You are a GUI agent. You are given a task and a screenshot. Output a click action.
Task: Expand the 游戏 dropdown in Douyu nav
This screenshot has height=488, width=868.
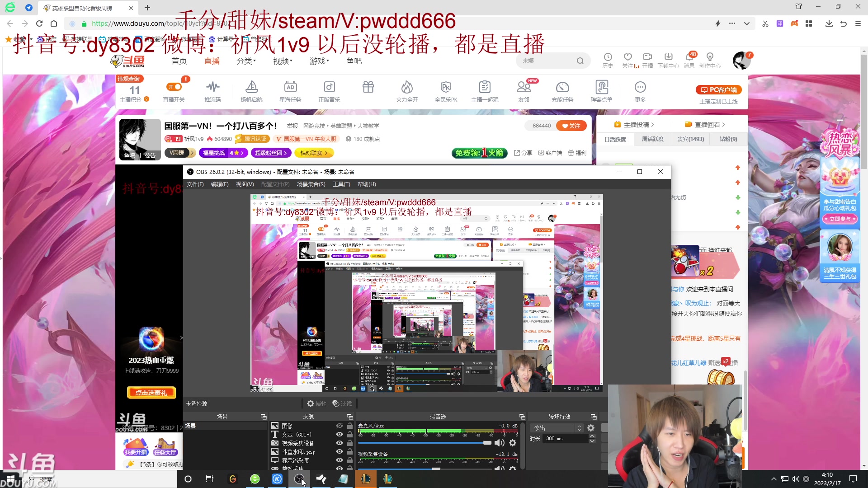(x=319, y=61)
